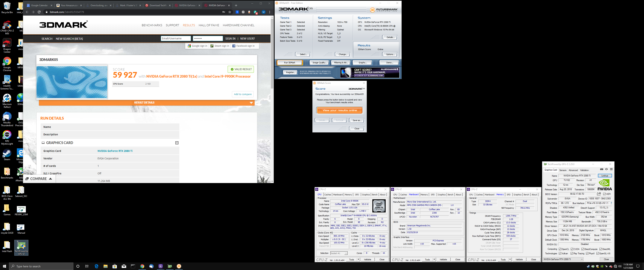Bookmark this page with the star icon
Viewport: 644px width, 270px height.
pos(230,12)
